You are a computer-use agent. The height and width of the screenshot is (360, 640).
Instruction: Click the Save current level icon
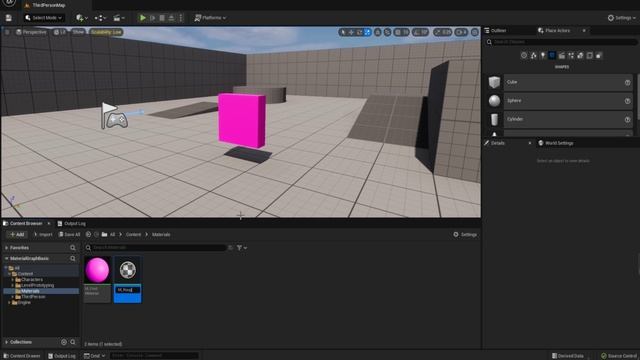tap(9, 18)
